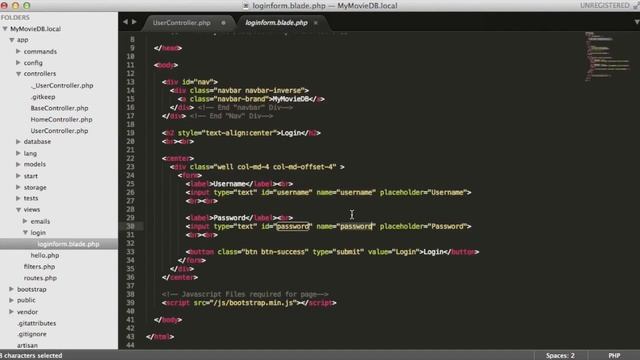Open UserController.php in sidebar tree
This screenshot has width=640, height=360.
[60, 131]
